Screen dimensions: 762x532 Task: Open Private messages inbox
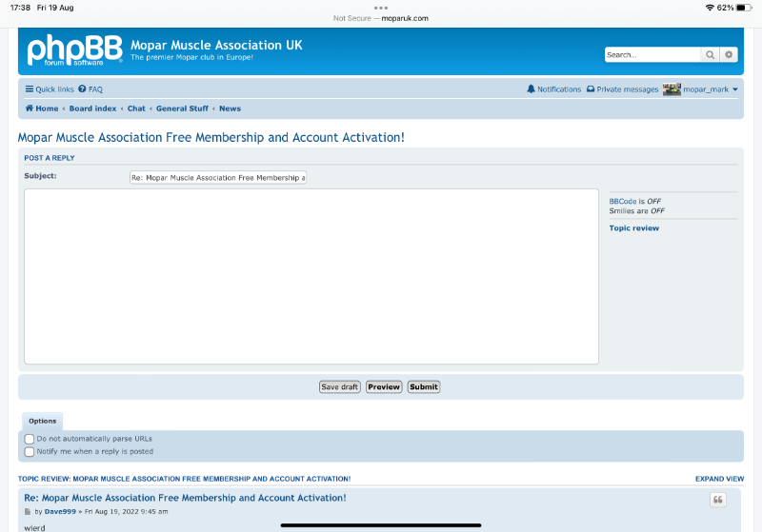point(622,89)
